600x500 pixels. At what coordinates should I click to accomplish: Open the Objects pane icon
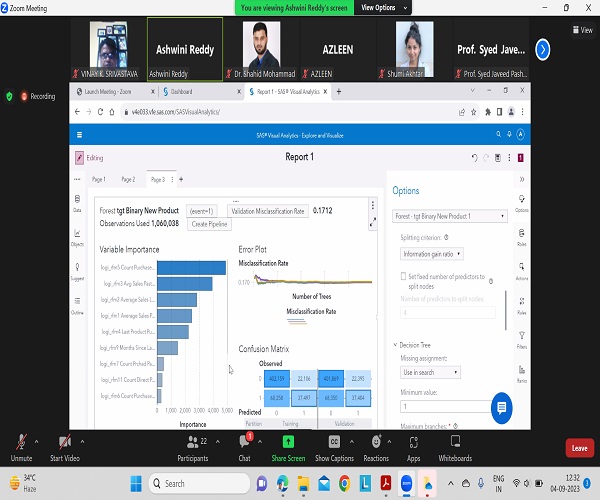pos(77,237)
